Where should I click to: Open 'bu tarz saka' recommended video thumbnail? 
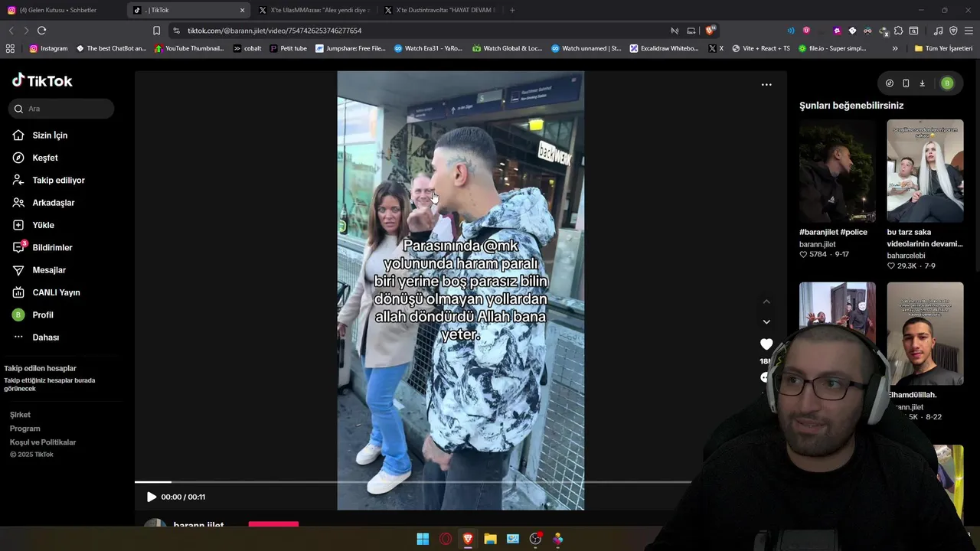click(925, 171)
